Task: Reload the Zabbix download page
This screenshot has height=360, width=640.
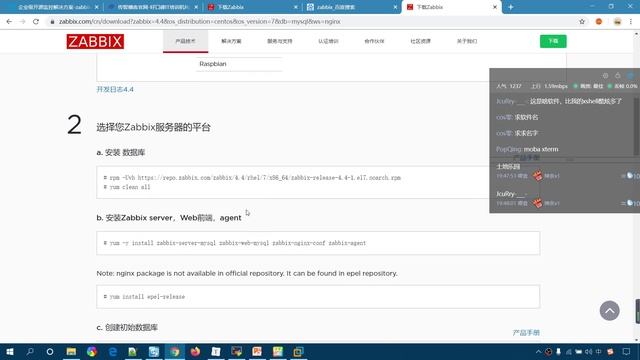Action: (36, 22)
